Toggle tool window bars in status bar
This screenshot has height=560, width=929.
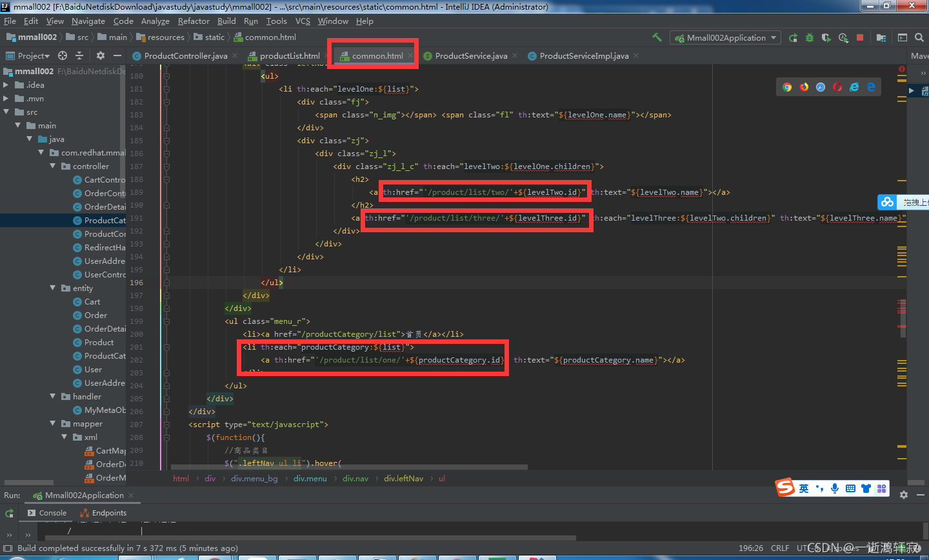[x=8, y=548]
